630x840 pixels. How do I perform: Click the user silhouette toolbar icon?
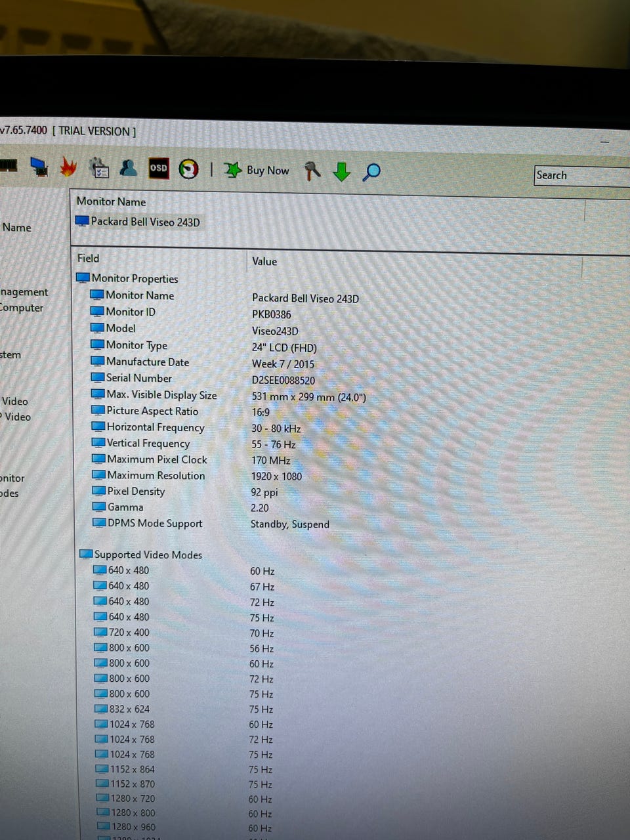pyautogui.click(x=129, y=167)
